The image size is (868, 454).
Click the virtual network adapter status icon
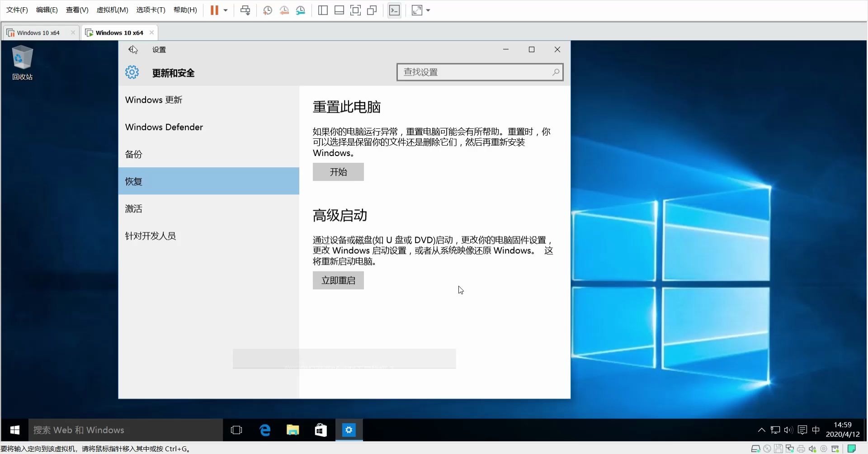coord(789,448)
